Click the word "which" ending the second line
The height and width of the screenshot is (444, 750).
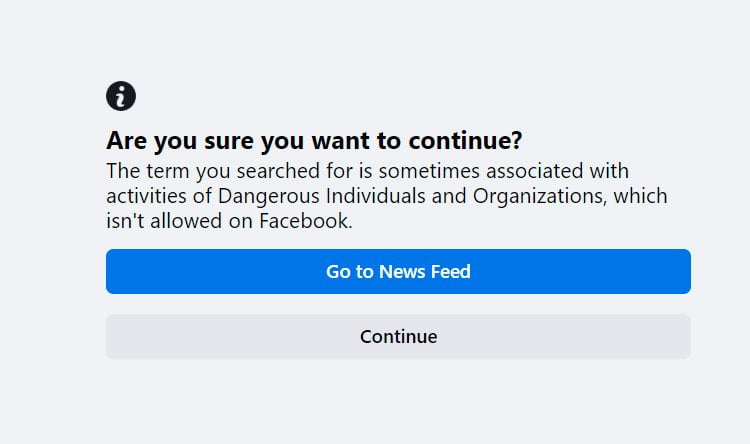(641, 196)
